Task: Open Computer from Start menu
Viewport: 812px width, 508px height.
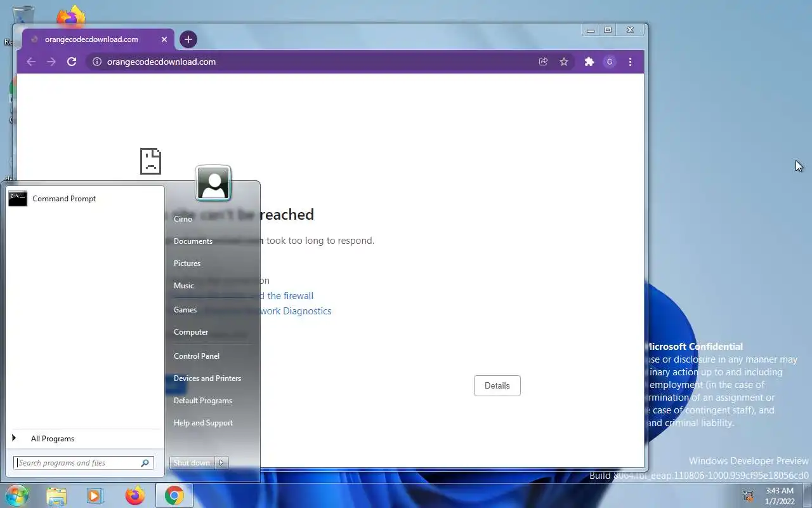Action: 191,332
